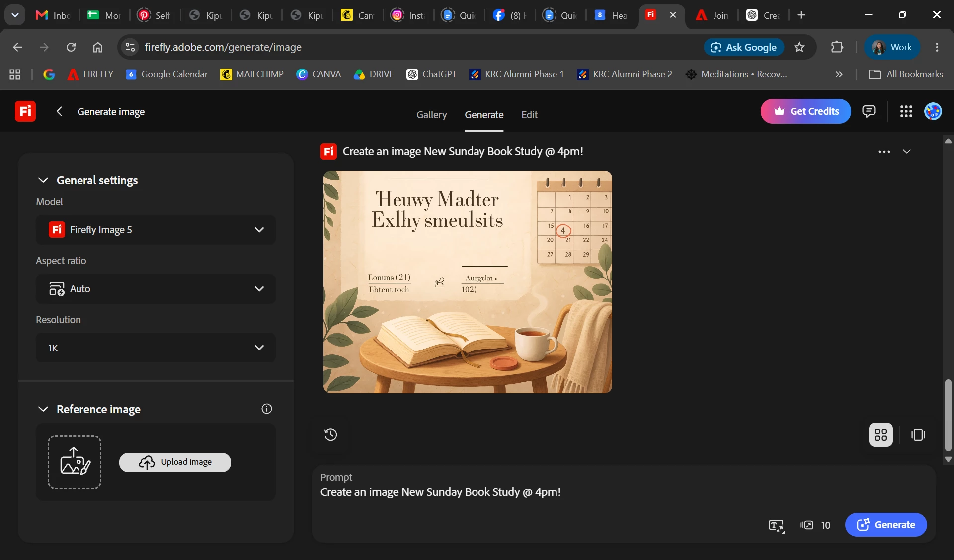Select the generated book study image thumbnail

pos(468,282)
